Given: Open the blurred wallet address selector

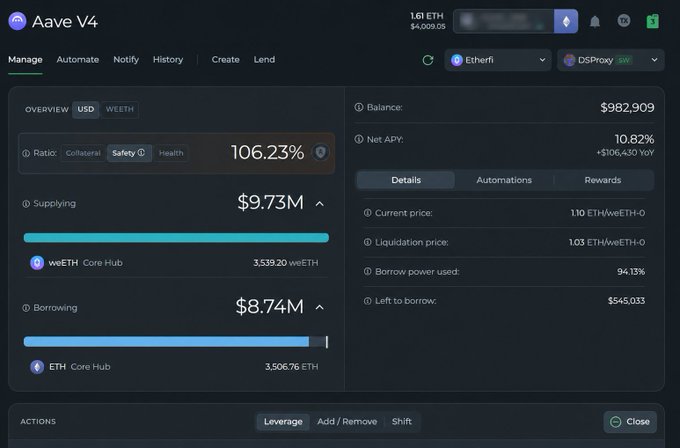Looking at the screenshot, I should pyautogui.click(x=503, y=21).
